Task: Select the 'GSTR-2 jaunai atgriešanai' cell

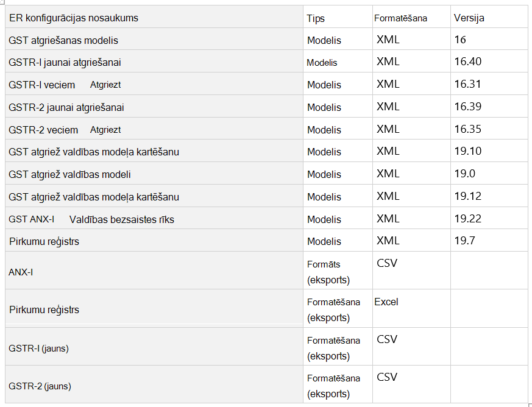Action: [x=66, y=107]
